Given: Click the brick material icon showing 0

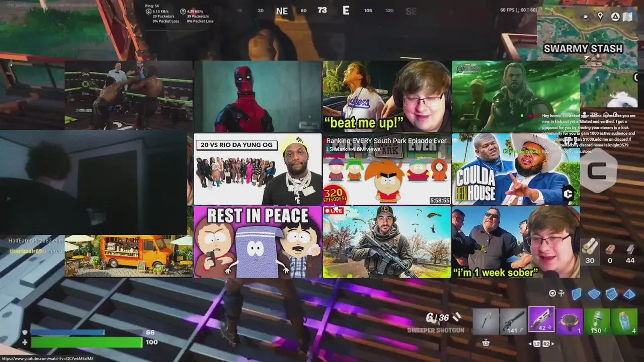Looking at the screenshot, I should (x=610, y=249).
